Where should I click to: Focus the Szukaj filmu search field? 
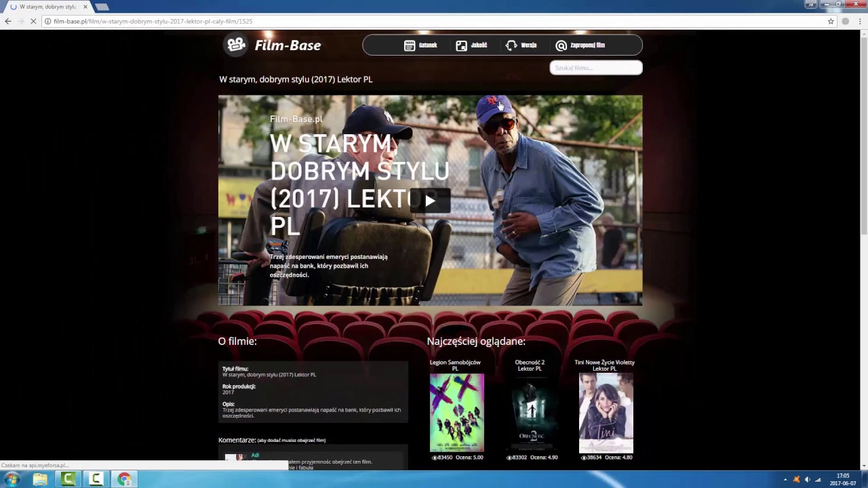[595, 67]
